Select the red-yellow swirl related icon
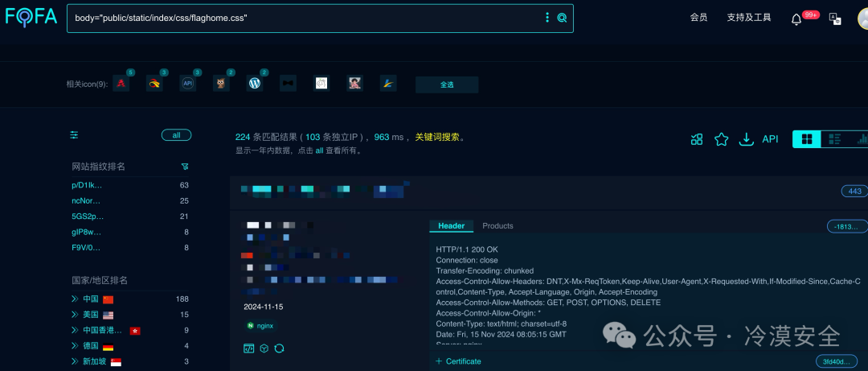The width and height of the screenshot is (868, 371). coord(154,84)
